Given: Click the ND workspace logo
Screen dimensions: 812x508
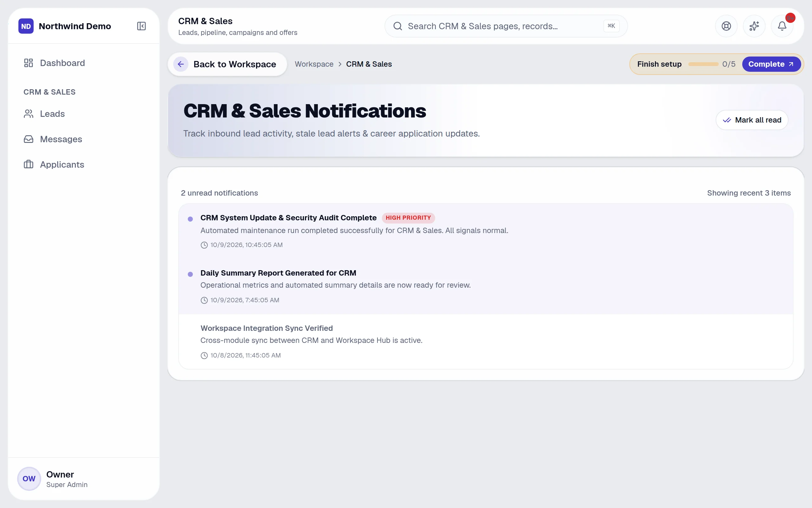Looking at the screenshot, I should pos(26,26).
